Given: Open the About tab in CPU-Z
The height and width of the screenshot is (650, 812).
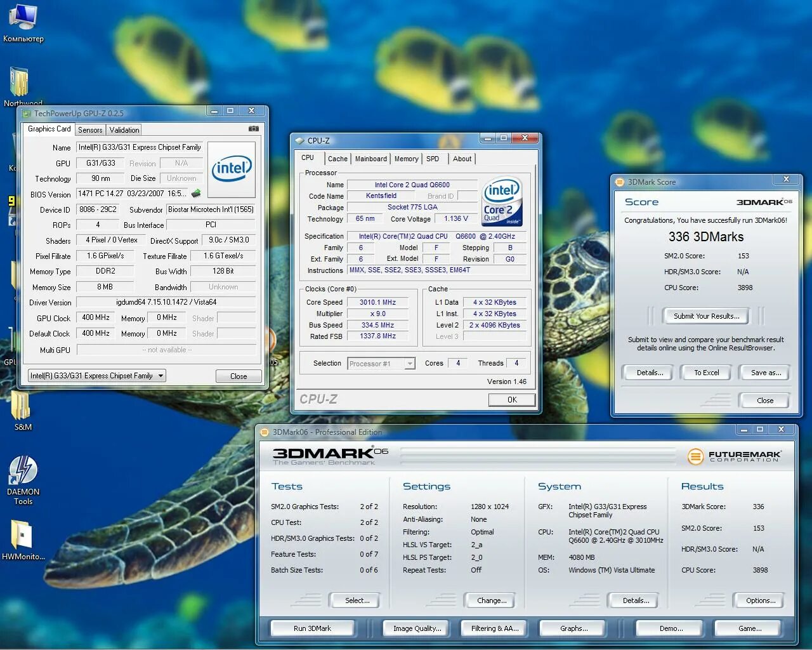Looking at the screenshot, I should point(462,159).
